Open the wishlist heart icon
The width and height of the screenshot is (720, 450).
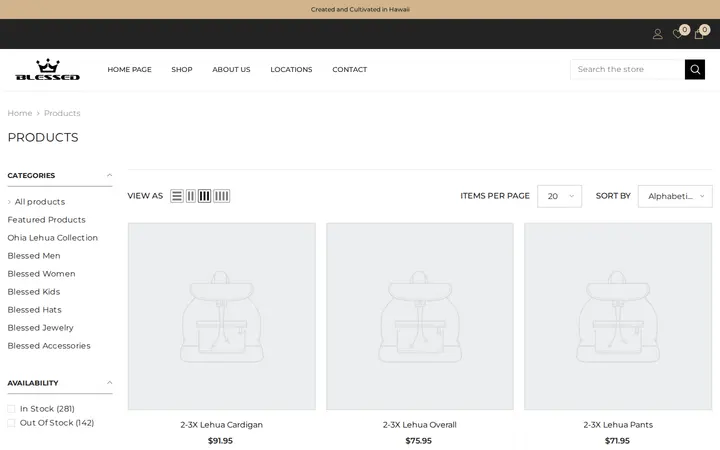click(x=677, y=34)
